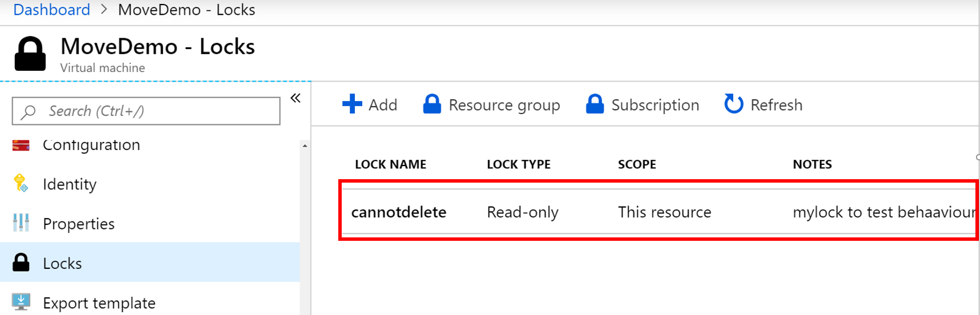Click the NOTES column header

point(812,164)
